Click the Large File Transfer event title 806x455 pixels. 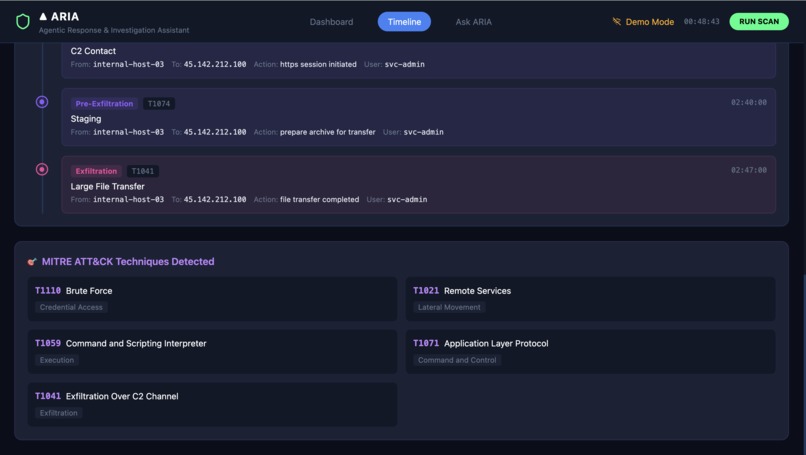click(x=107, y=186)
